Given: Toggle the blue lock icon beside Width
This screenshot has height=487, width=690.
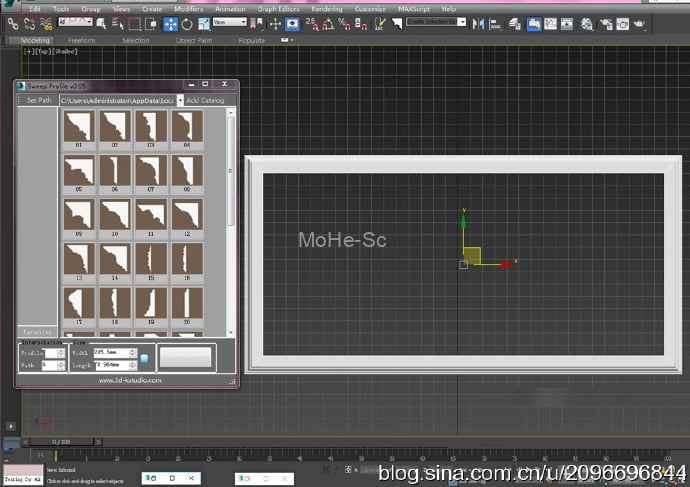Looking at the screenshot, I should [144, 358].
